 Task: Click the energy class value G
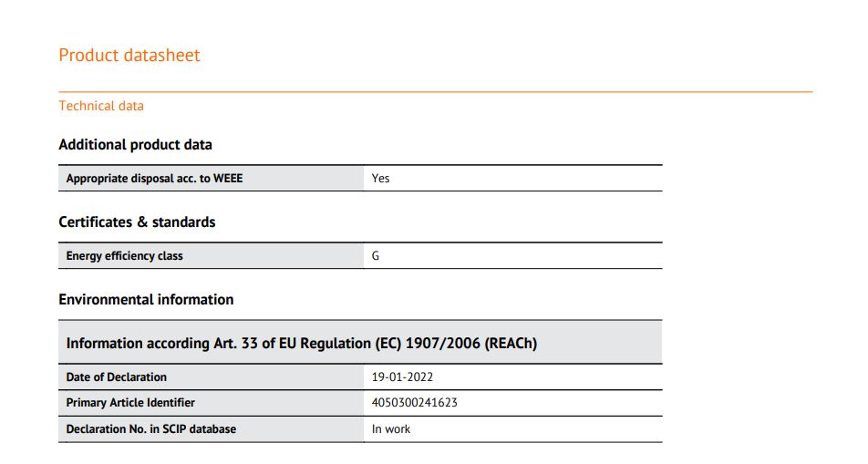tap(376, 256)
